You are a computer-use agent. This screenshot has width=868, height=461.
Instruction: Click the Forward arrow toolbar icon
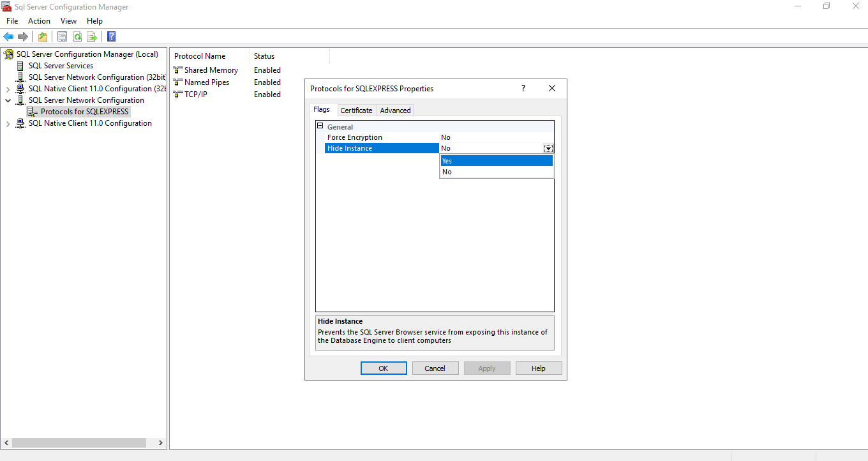point(23,36)
